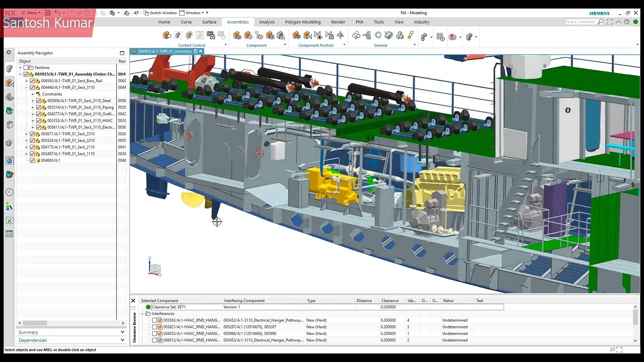Image resolution: width=644 pixels, height=362 pixels.
Task: Open the Component Position group dropdown arrow
Action: 344,45
